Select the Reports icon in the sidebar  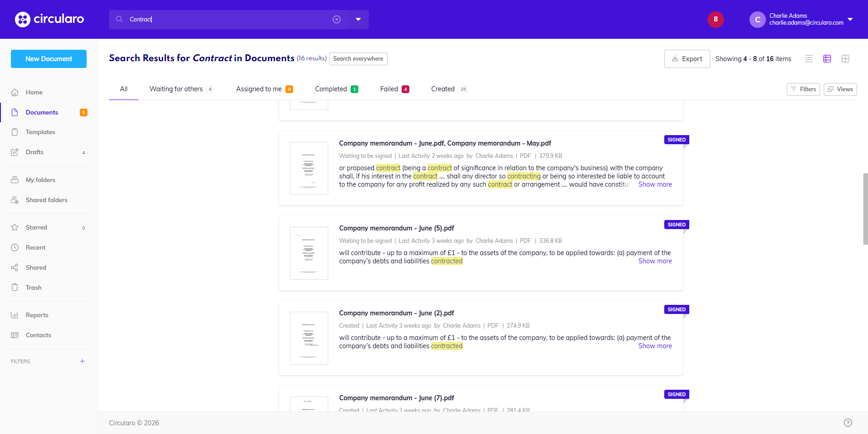point(14,315)
